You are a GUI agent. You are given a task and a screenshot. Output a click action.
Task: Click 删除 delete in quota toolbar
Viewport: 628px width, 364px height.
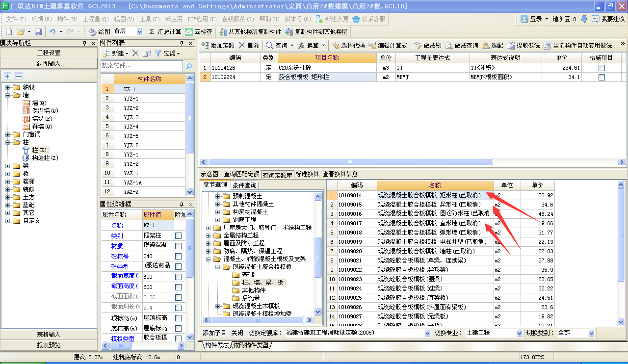point(249,45)
